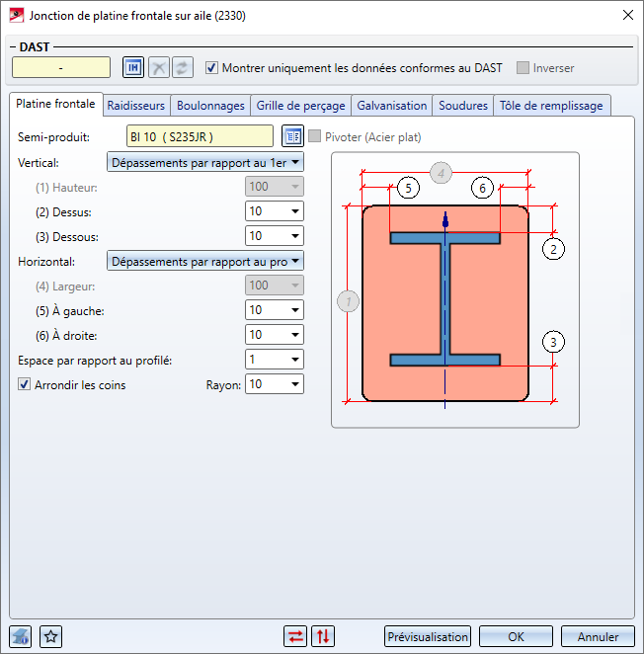Click the Annuler button
The width and height of the screenshot is (644, 654).
pos(598,636)
